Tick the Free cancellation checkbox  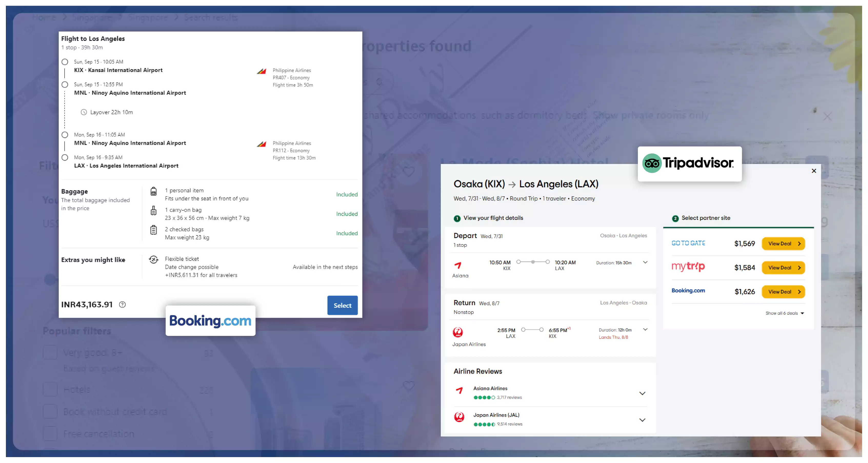50,433
